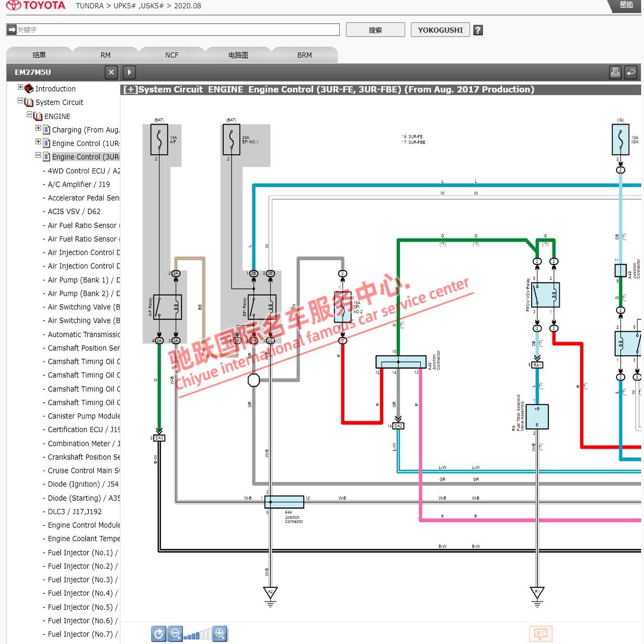Zoom out of the wiring diagram

(x=175, y=634)
